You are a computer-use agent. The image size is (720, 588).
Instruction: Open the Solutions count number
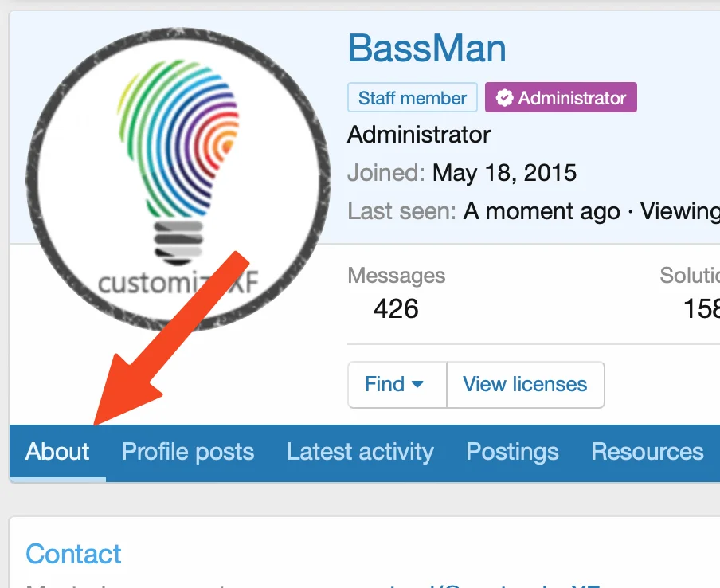701,308
